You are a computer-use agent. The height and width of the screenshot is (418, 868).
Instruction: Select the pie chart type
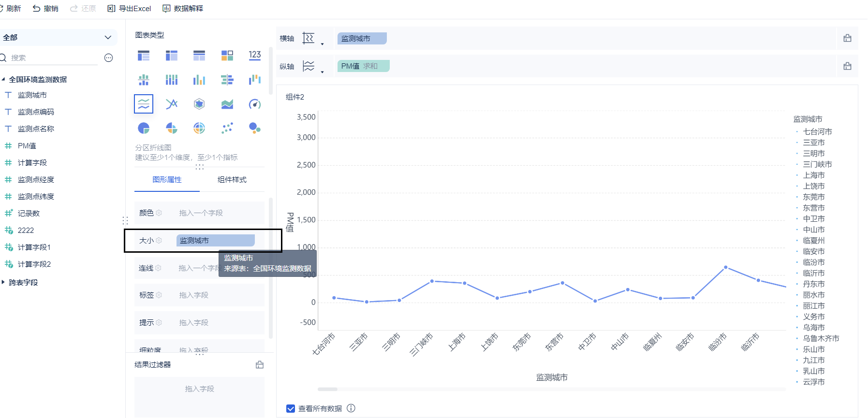(x=144, y=128)
